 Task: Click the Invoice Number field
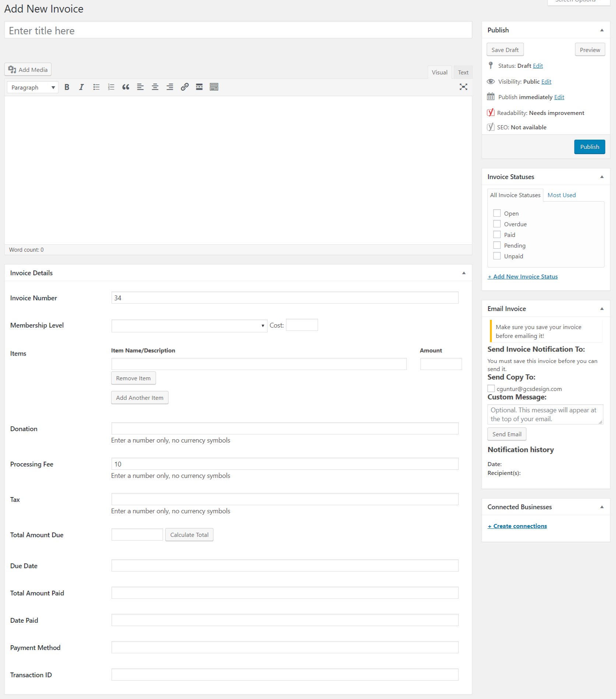coord(285,298)
